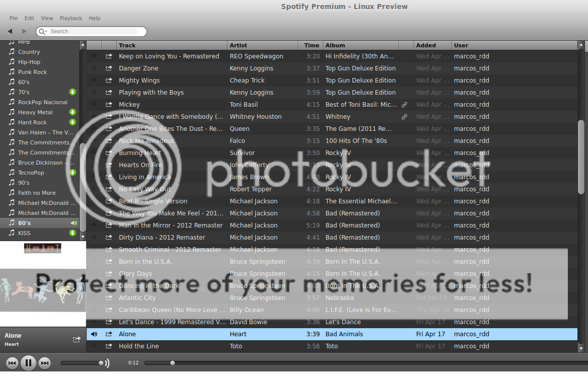The width and height of the screenshot is (588, 378).
Task: Click the forward navigation arrow
Action: click(24, 31)
